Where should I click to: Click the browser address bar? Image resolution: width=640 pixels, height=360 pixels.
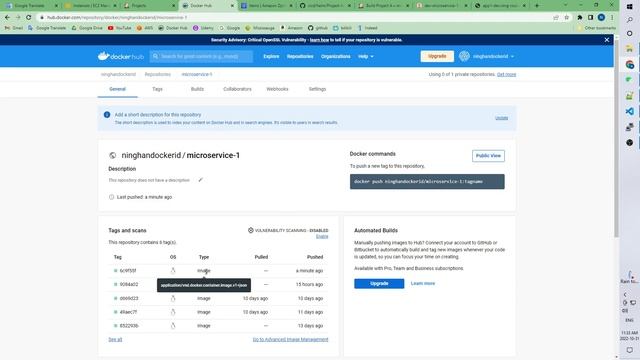pyautogui.click(x=294, y=18)
